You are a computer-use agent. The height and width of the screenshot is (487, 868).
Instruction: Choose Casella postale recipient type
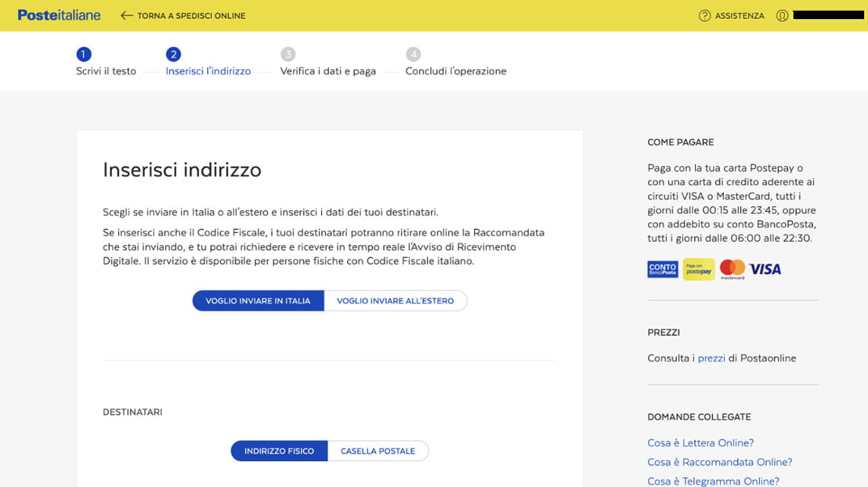coord(378,451)
